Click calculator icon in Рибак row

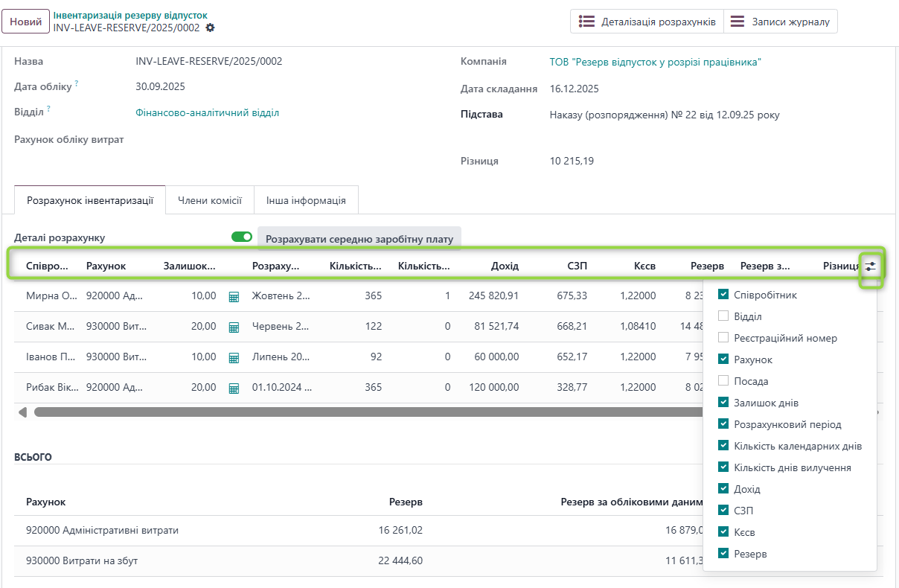click(234, 388)
